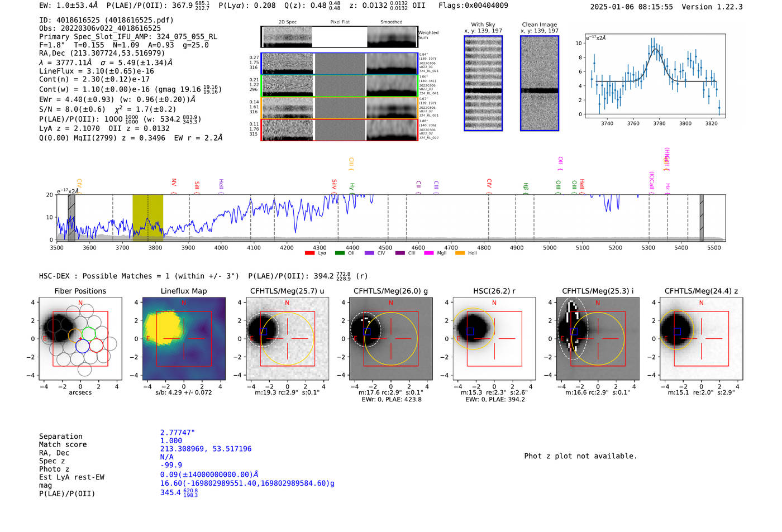Click the EWr: 0, PLAE: 423.8 label
The height and width of the screenshot is (532, 782).
point(391,399)
